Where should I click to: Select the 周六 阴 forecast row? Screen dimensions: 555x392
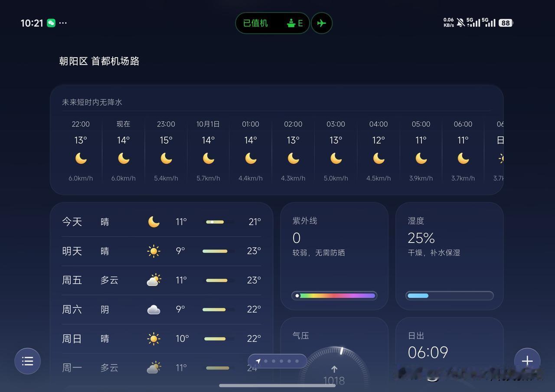(x=161, y=309)
